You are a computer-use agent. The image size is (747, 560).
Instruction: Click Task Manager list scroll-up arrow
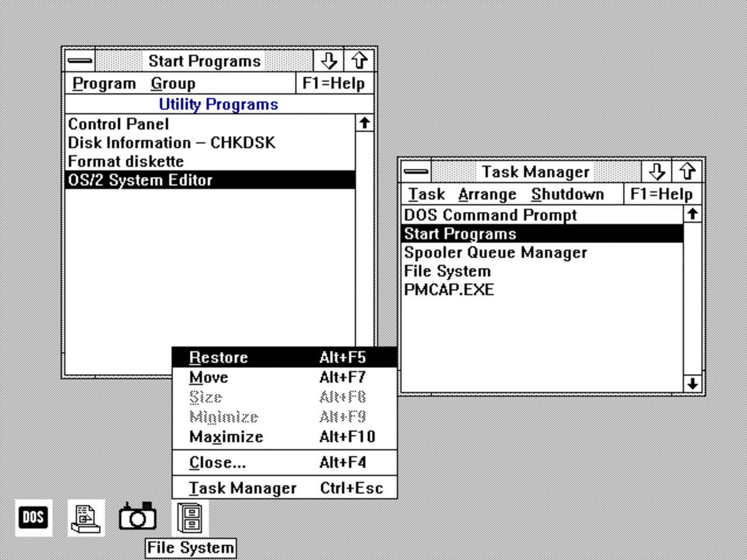[x=692, y=214]
